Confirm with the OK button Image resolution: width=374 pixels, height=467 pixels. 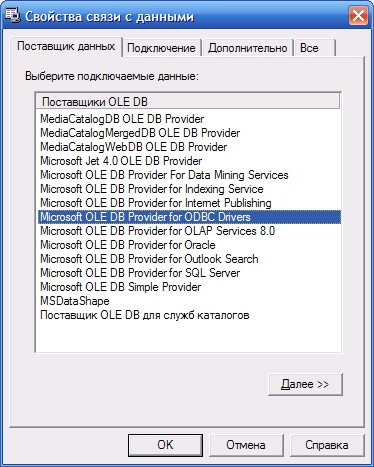coord(165,445)
